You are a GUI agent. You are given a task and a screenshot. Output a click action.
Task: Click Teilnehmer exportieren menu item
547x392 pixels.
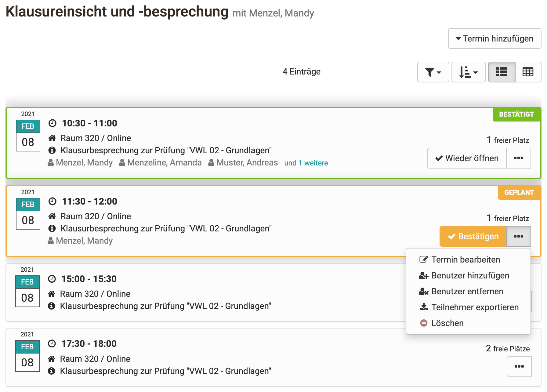coord(475,307)
